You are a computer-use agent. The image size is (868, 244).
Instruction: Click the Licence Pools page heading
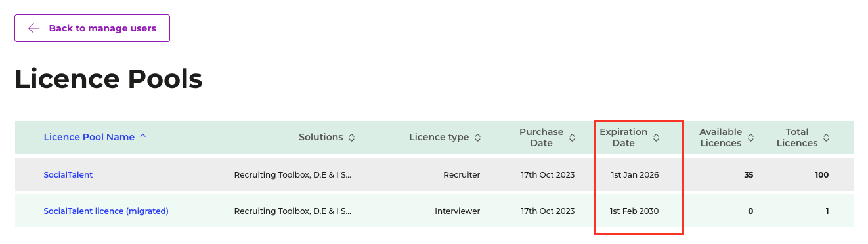pos(108,79)
